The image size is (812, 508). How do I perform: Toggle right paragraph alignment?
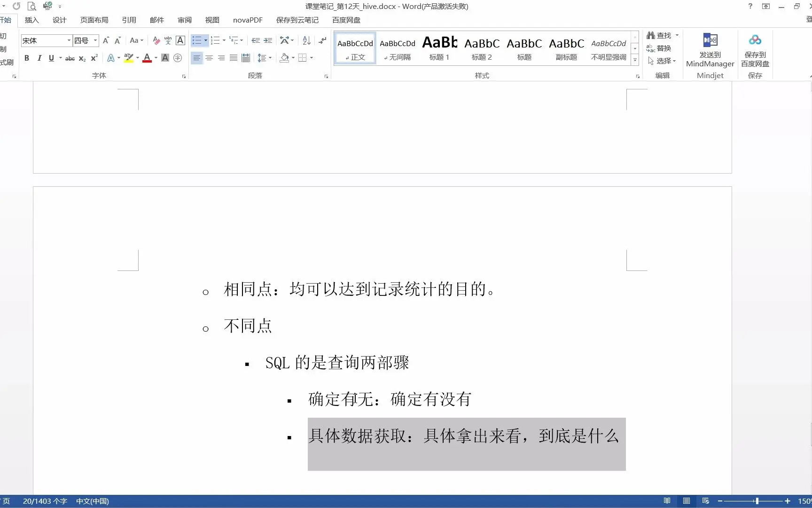point(221,58)
